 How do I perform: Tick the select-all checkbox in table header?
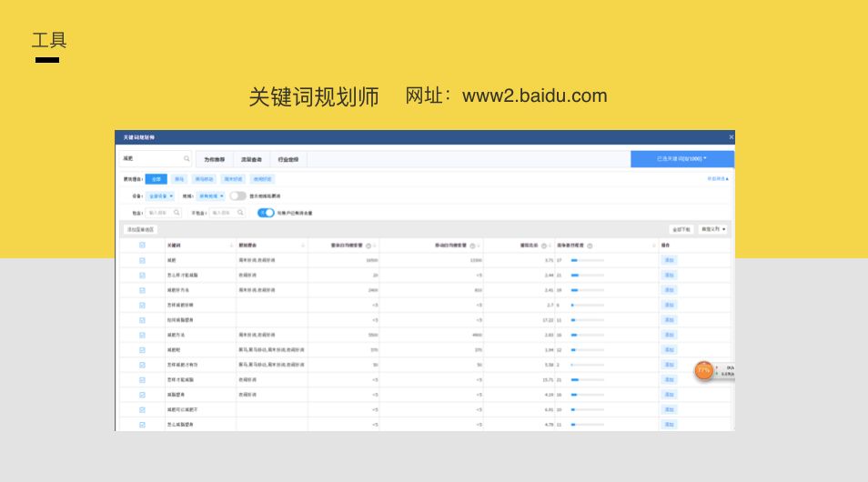[142, 246]
